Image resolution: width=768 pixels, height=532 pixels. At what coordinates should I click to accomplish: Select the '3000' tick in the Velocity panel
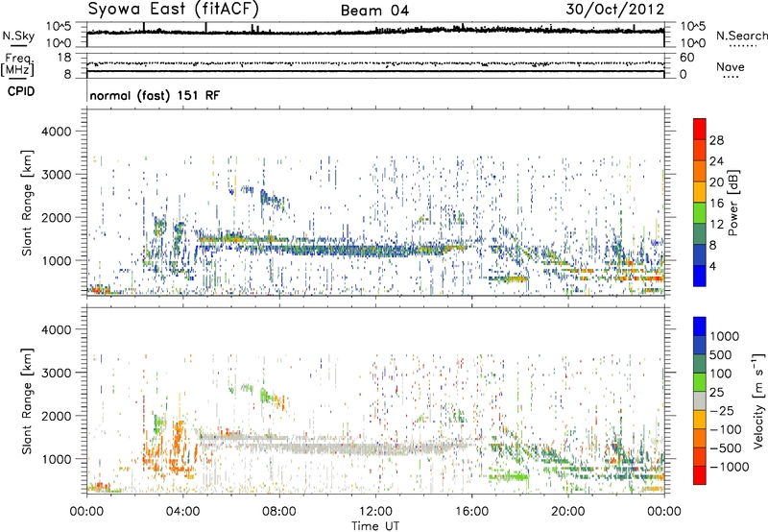pos(56,373)
